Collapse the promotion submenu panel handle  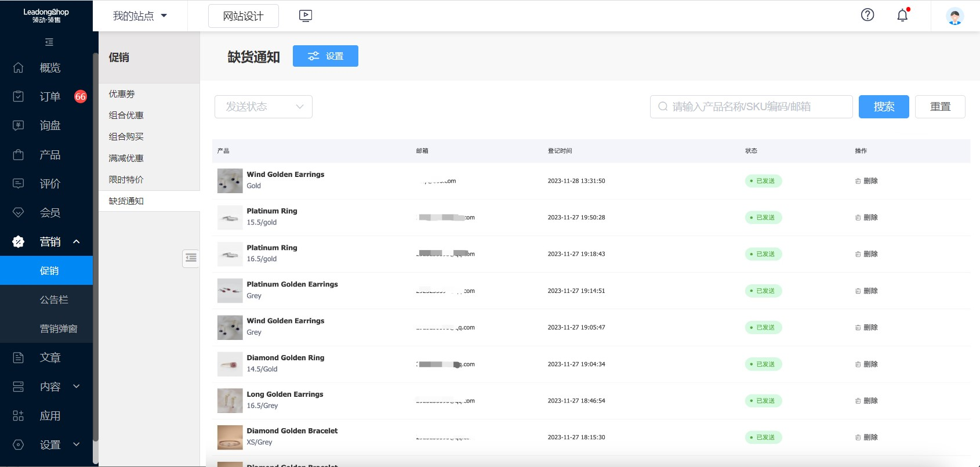point(191,258)
